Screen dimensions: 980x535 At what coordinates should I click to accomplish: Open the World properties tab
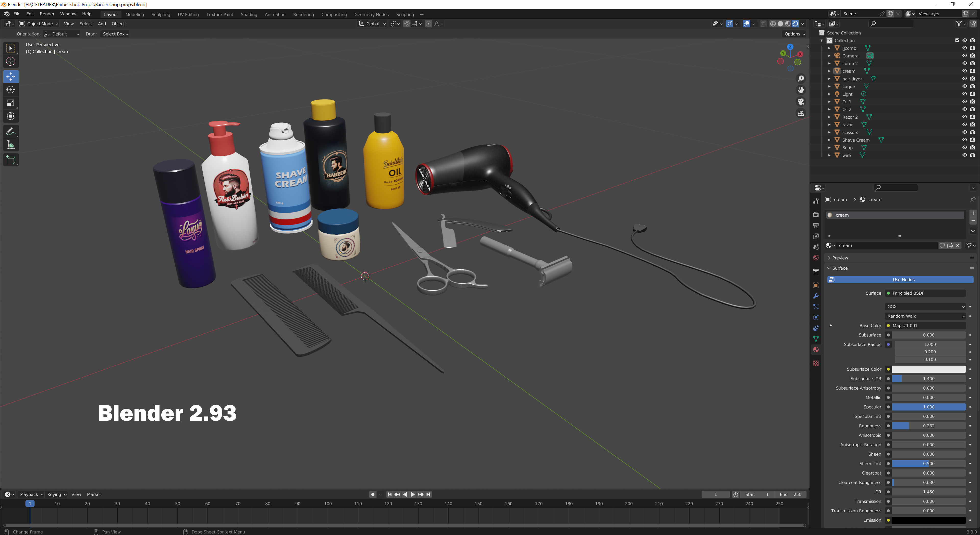coord(816,258)
